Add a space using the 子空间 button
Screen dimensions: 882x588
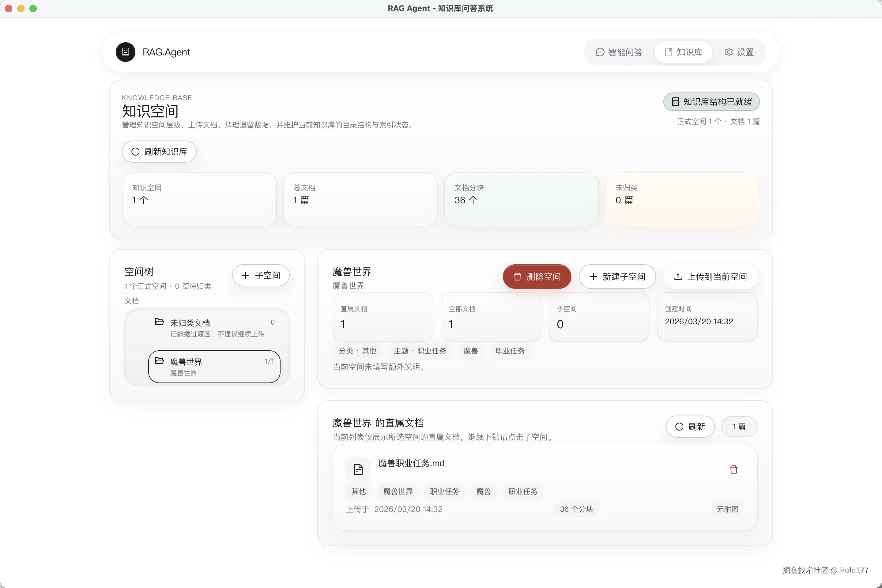click(x=261, y=276)
